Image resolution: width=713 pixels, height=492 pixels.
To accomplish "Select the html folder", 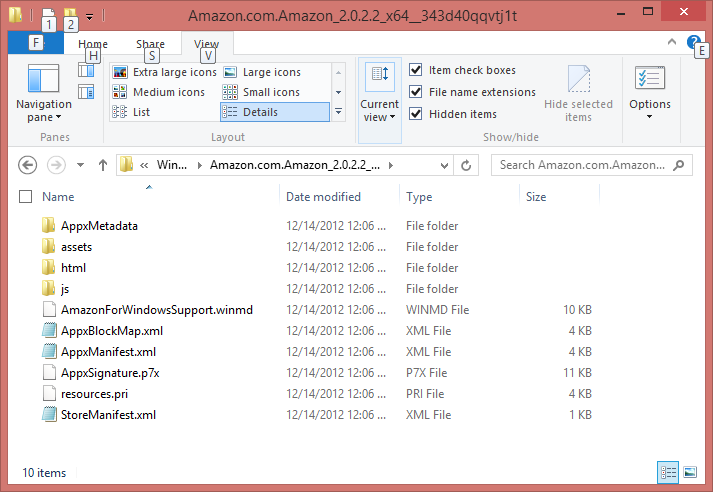I will pyautogui.click(x=73, y=268).
